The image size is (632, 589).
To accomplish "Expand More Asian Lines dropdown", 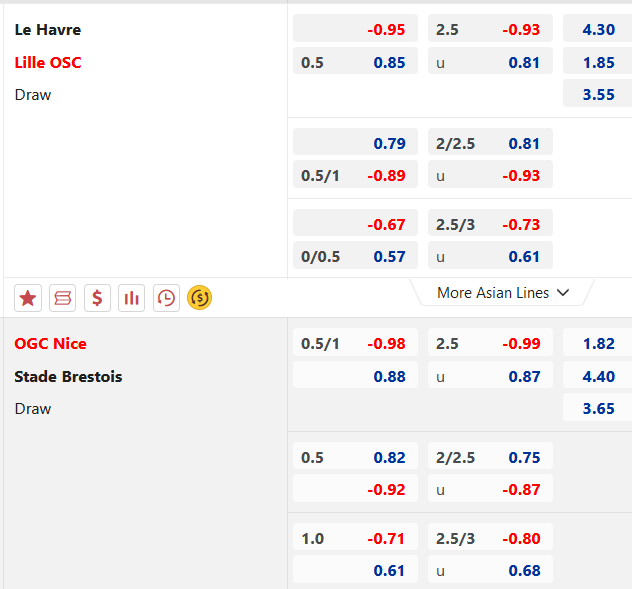I will click(503, 293).
